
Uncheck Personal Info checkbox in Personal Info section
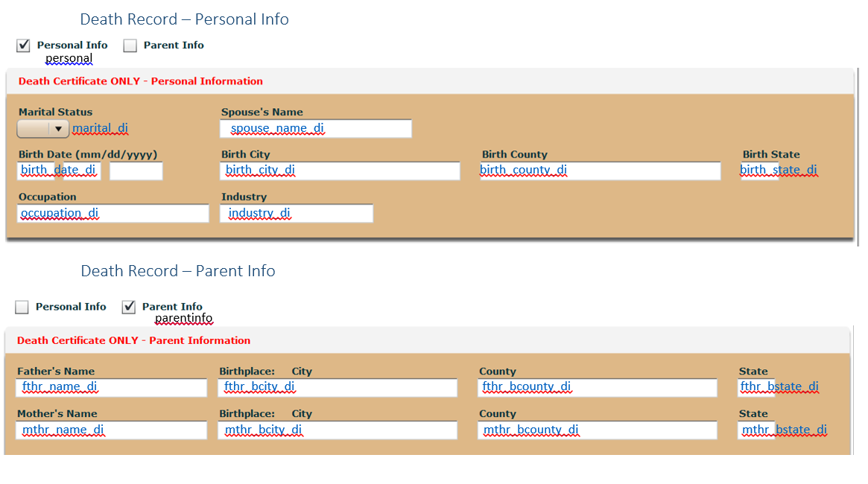[x=23, y=45]
